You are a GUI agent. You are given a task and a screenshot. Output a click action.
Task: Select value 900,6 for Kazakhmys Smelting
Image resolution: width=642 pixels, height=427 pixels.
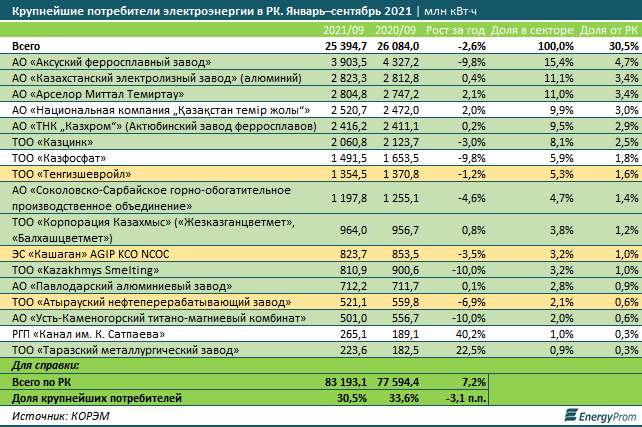(x=405, y=270)
